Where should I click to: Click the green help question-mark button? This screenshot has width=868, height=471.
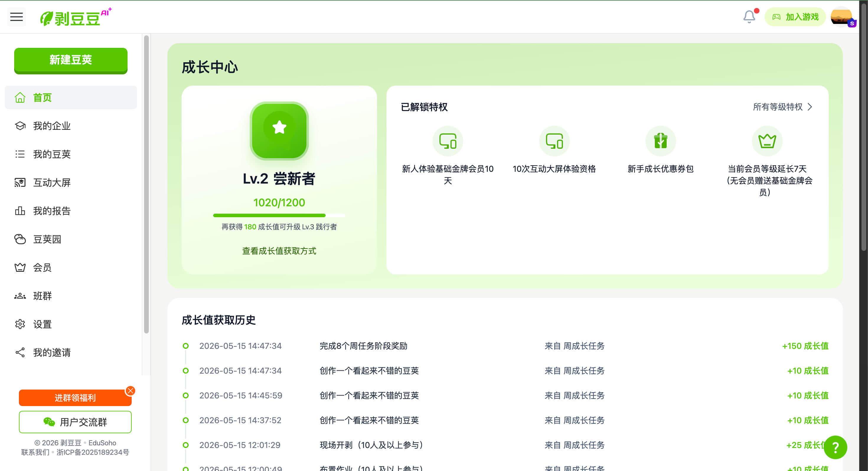(835, 447)
